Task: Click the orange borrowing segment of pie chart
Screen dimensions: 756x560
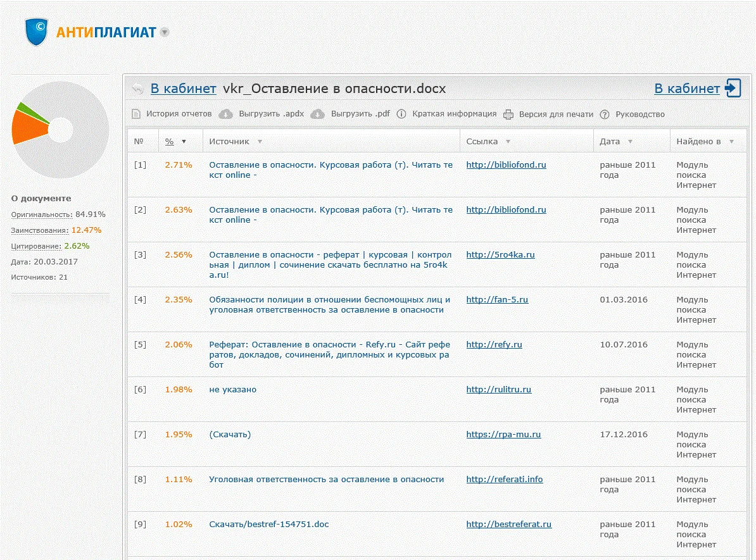Action: [28, 129]
